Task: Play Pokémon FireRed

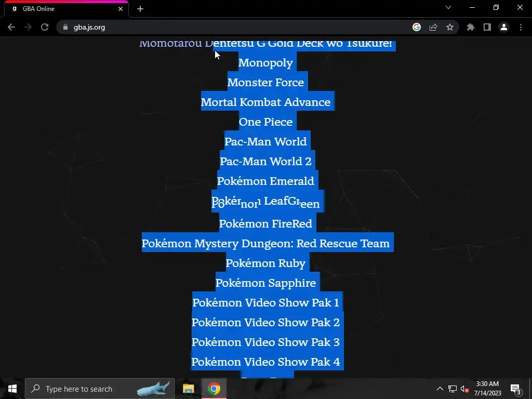Action: [x=265, y=224]
